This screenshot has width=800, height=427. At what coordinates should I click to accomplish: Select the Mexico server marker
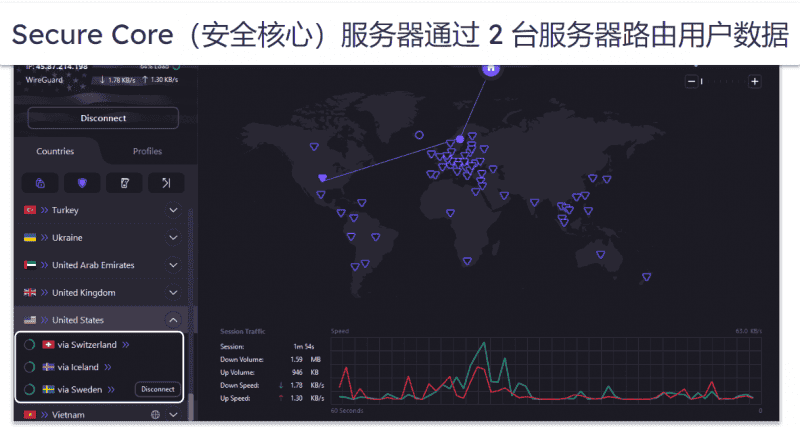click(320, 195)
